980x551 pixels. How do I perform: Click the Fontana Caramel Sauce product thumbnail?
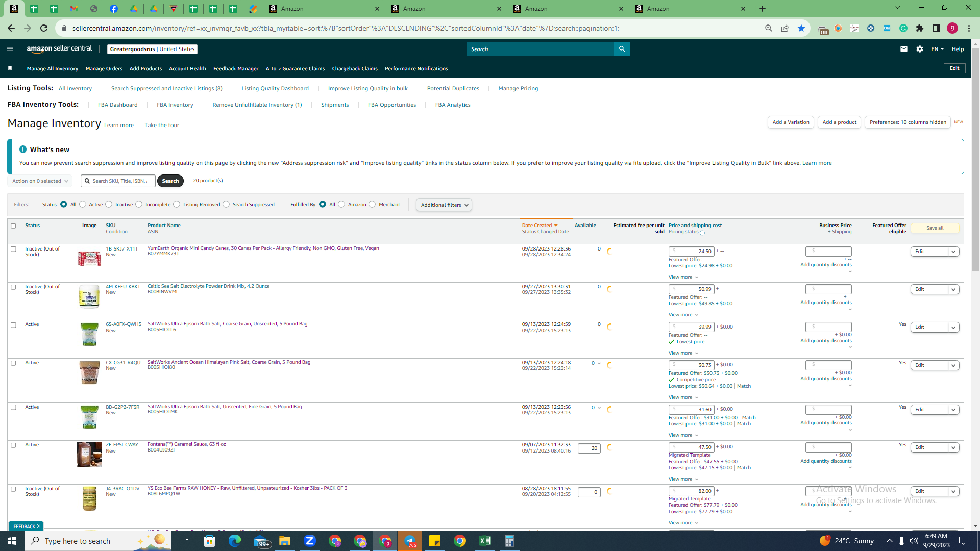(89, 454)
